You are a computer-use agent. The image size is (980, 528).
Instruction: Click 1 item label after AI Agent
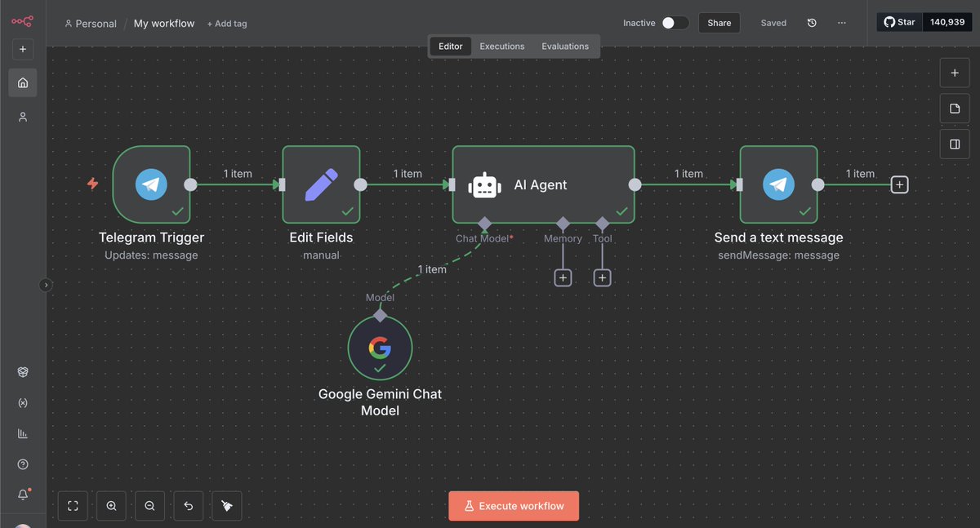point(688,174)
